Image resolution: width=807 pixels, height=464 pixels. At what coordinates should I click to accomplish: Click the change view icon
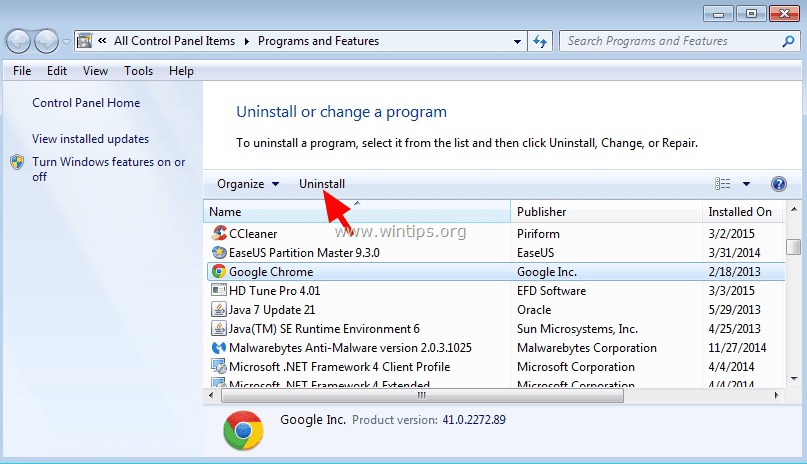coord(723,184)
